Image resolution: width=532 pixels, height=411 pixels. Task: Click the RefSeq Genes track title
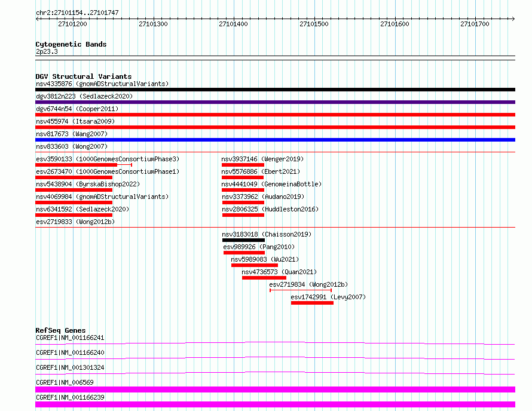(60, 330)
